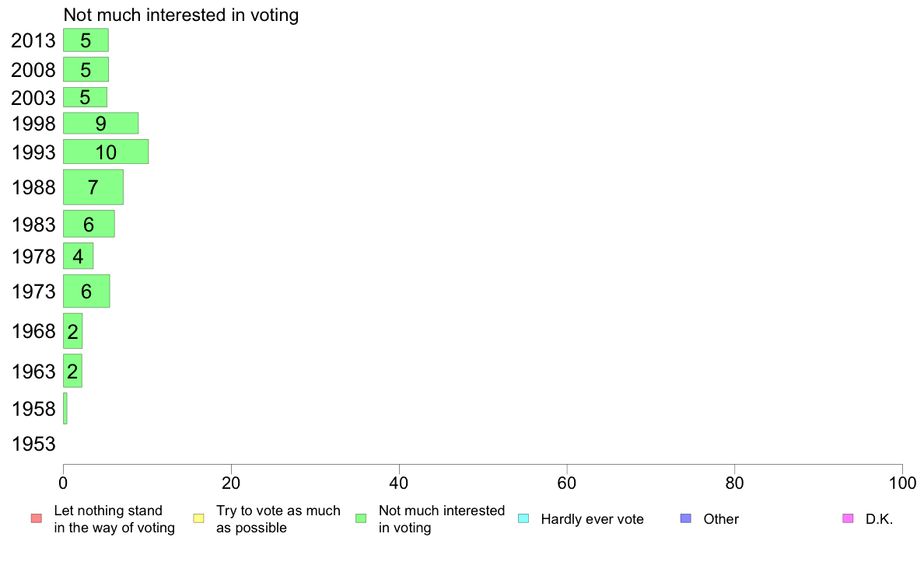Click the 1953 year axis label
This screenshot has height=572, width=924.
[33, 444]
